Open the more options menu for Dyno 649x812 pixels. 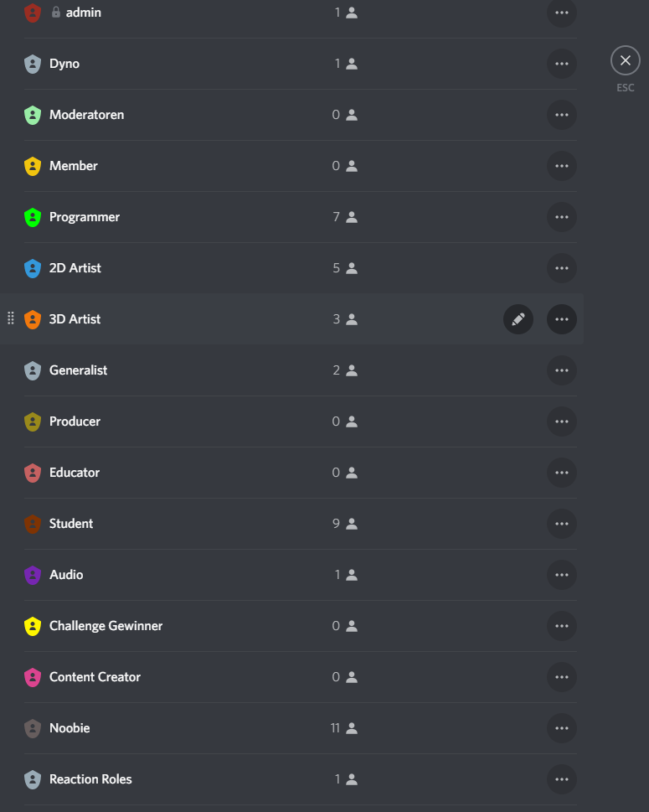tap(561, 64)
